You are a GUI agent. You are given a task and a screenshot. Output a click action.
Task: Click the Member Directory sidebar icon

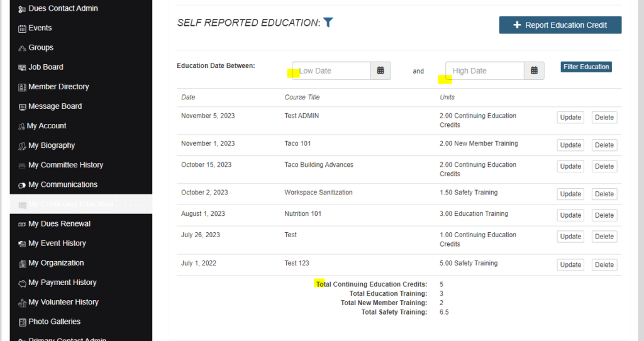tap(22, 87)
